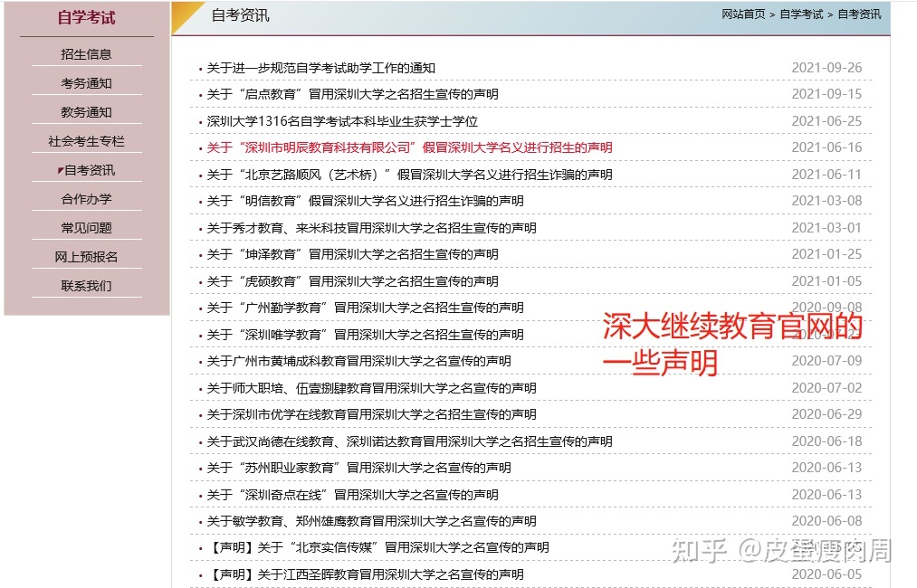
Task: Go to 网上预报名 page
Action: 86,257
